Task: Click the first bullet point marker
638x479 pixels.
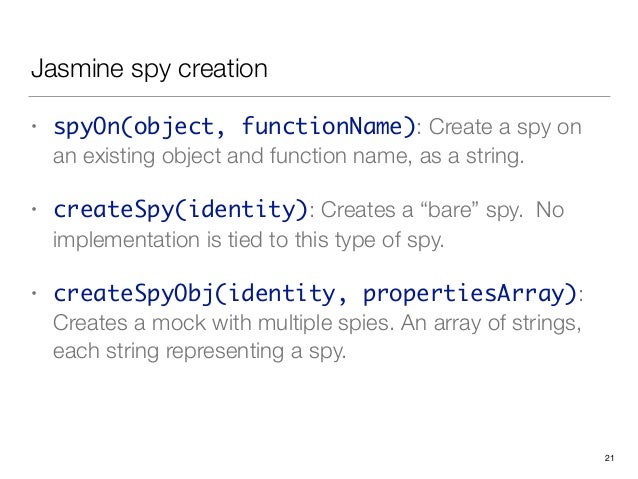Action: (x=35, y=127)
